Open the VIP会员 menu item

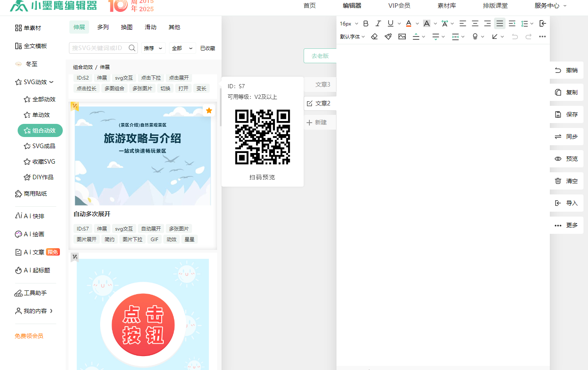pyautogui.click(x=399, y=5)
